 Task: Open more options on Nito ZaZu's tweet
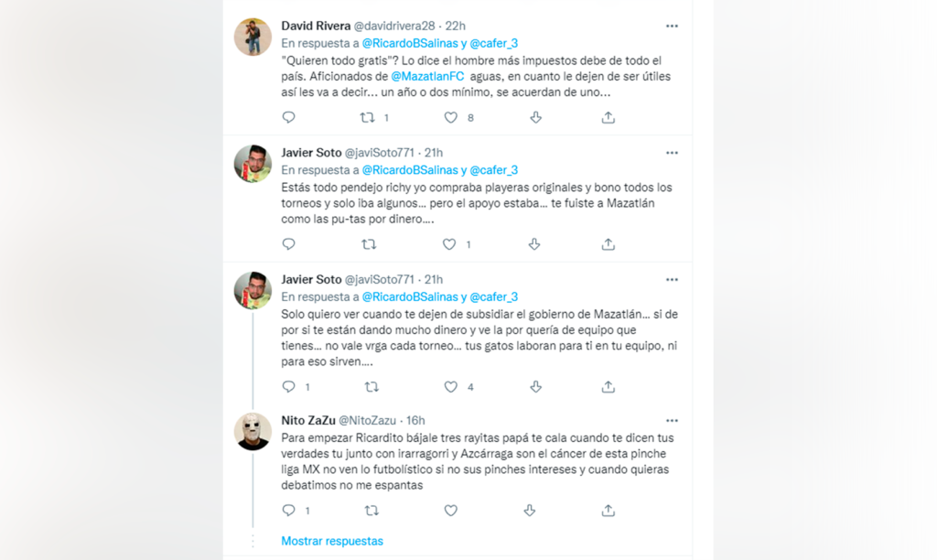tap(672, 421)
